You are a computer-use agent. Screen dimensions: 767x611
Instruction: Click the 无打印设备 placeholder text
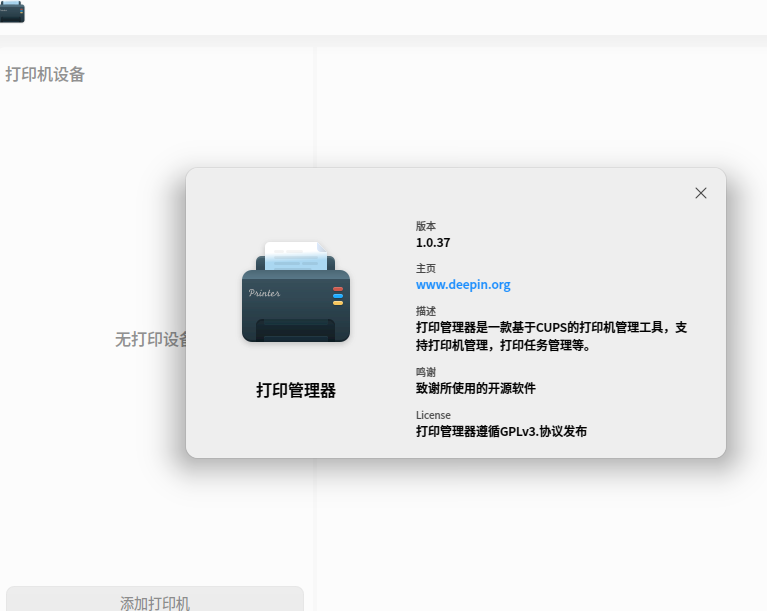coord(151,339)
